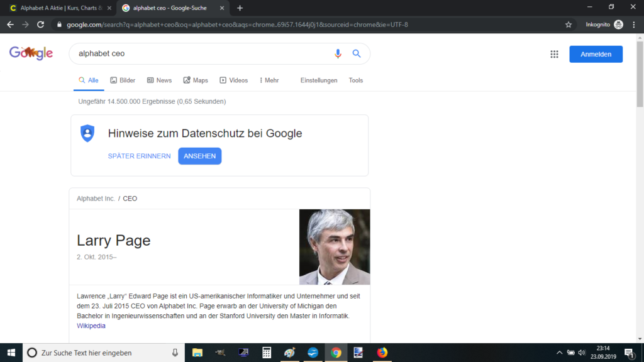
Task: Click the volume speaker tray icon
Action: pos(582,353)
